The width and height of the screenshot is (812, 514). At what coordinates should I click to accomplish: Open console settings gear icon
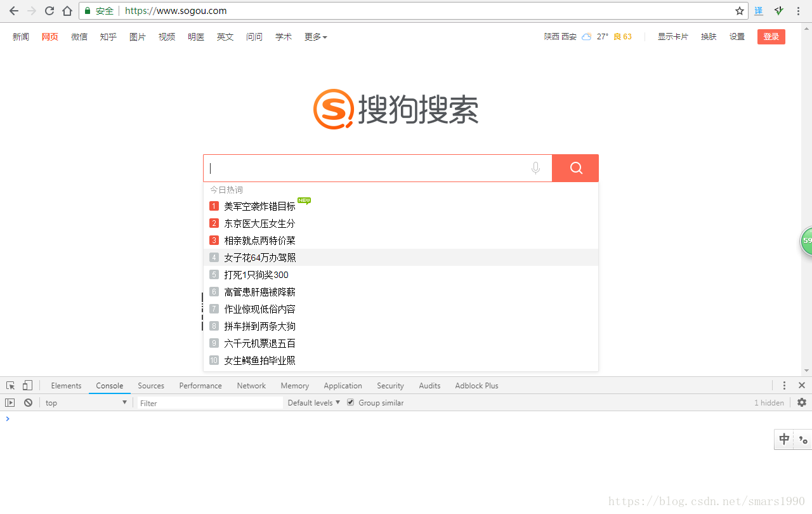coord(802,402)
